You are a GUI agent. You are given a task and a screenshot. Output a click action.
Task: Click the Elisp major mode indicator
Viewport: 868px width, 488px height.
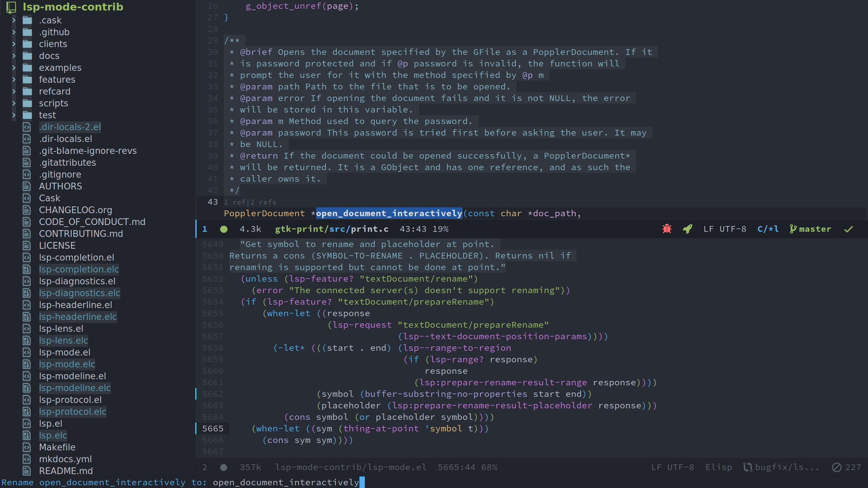point(718,467)
